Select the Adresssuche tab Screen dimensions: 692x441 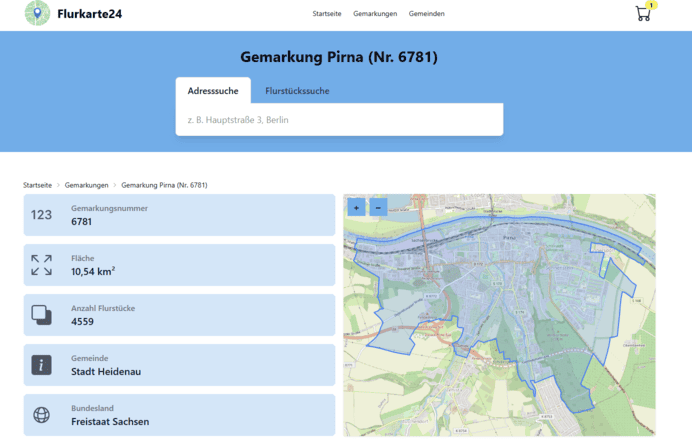(213, 90)
